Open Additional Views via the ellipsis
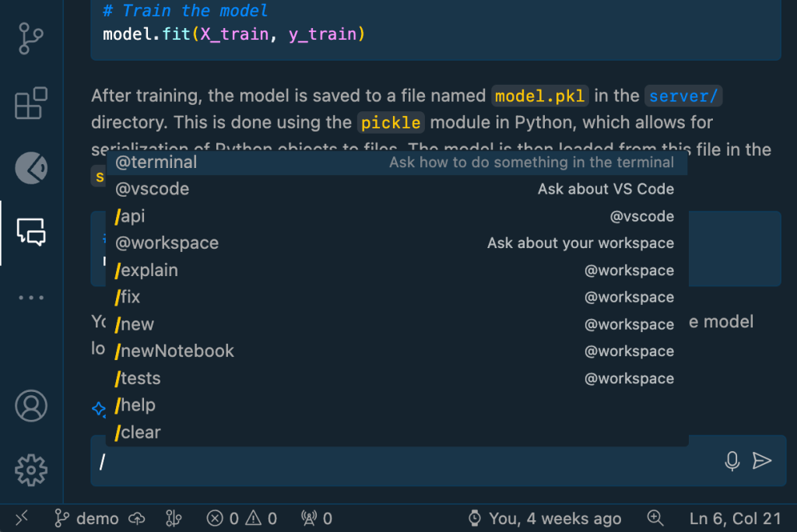 [x=31, y=297]
